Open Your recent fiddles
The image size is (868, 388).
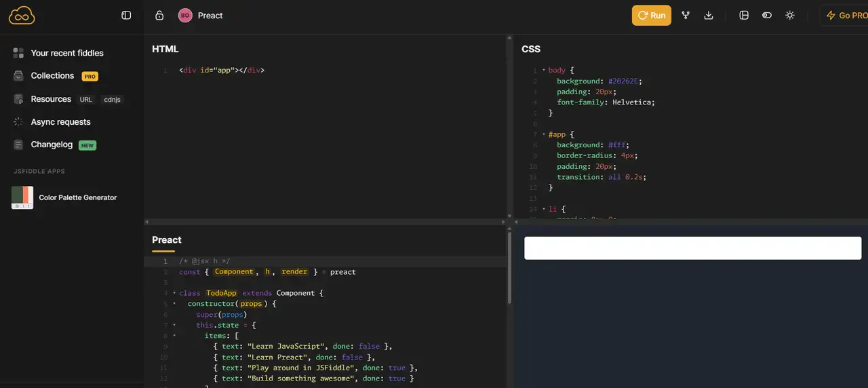(x=67, y=53)
